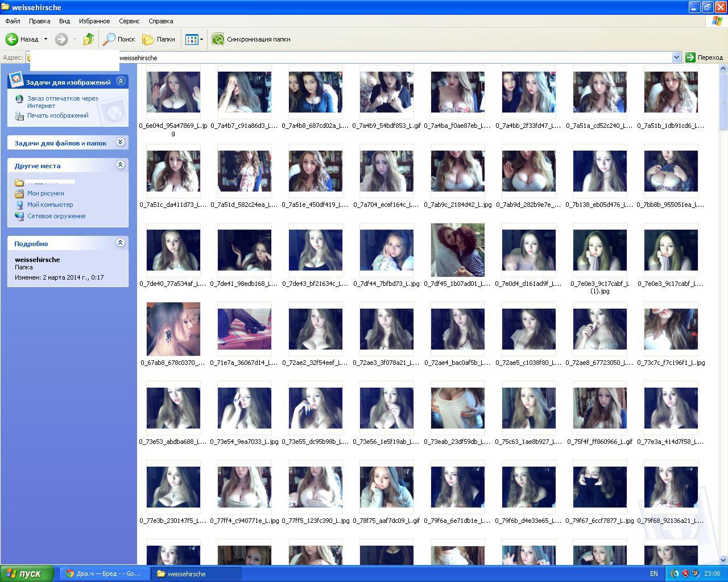This screenshot has width=728, height=582.
Task: Open the Мои рисунки link
Action: click(45, 193)
